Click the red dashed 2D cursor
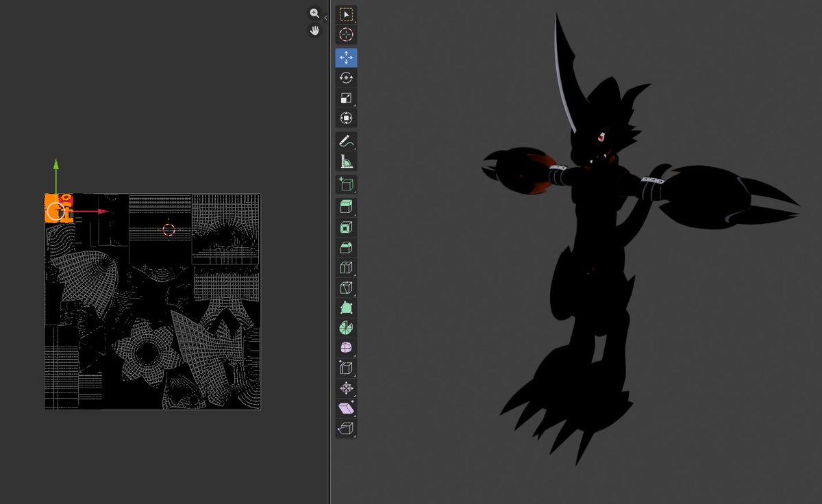This screenshot has height=504, width=822. pyautogui.click(x=169, y=229)
